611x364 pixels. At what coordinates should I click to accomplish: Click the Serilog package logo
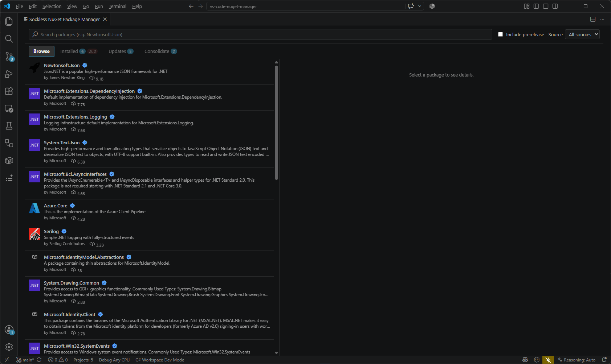[x=34, y=234]
